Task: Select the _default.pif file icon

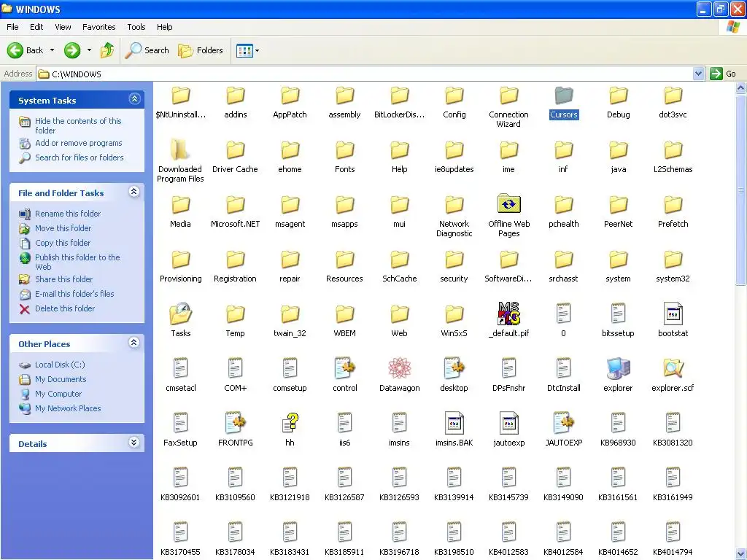Action: click(508, 314)
